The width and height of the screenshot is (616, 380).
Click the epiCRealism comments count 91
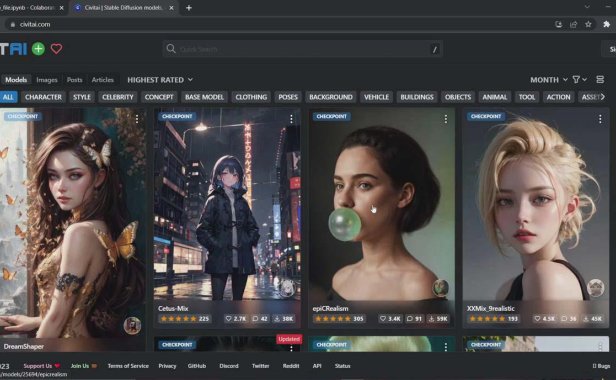[414, 319]
